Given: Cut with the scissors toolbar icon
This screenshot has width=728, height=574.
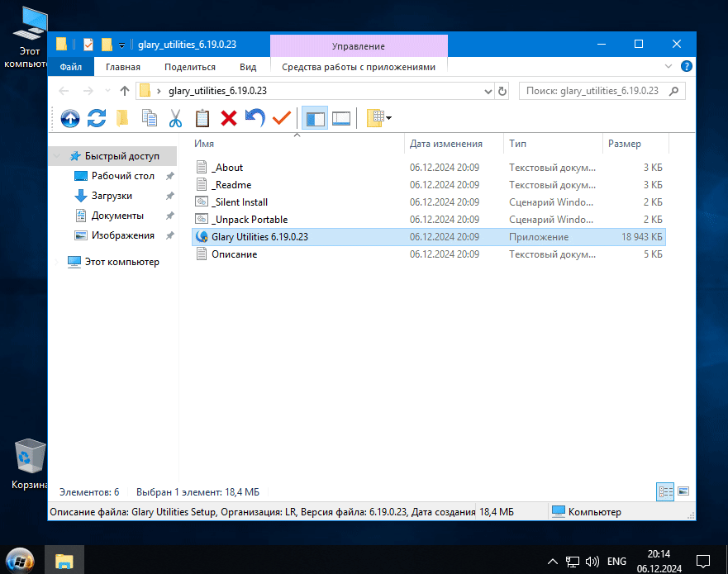Looking at the screenshot, I should pyautogui.click(x=175, y=118).
